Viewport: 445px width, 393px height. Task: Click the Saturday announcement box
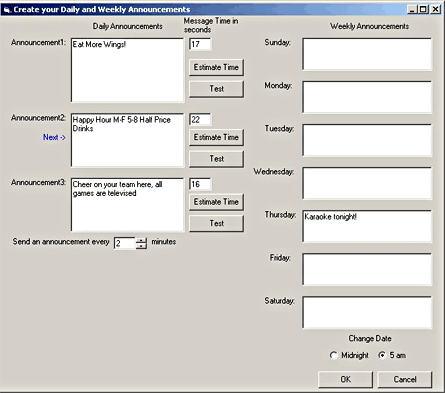coord(367,312)
